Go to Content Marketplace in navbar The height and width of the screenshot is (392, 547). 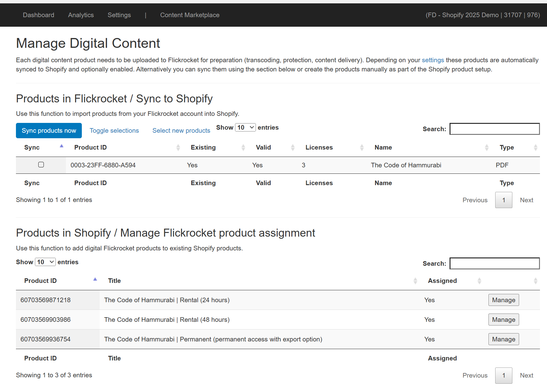(190, 15)
